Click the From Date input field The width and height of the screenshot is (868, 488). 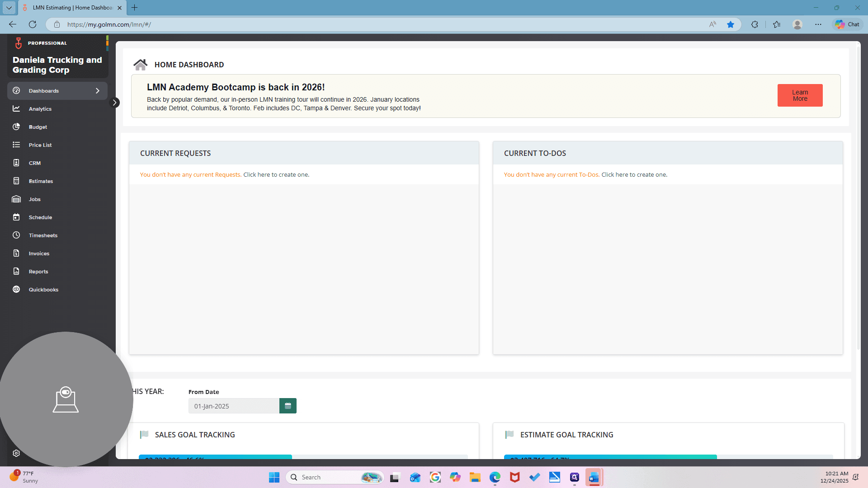[234, 406]
